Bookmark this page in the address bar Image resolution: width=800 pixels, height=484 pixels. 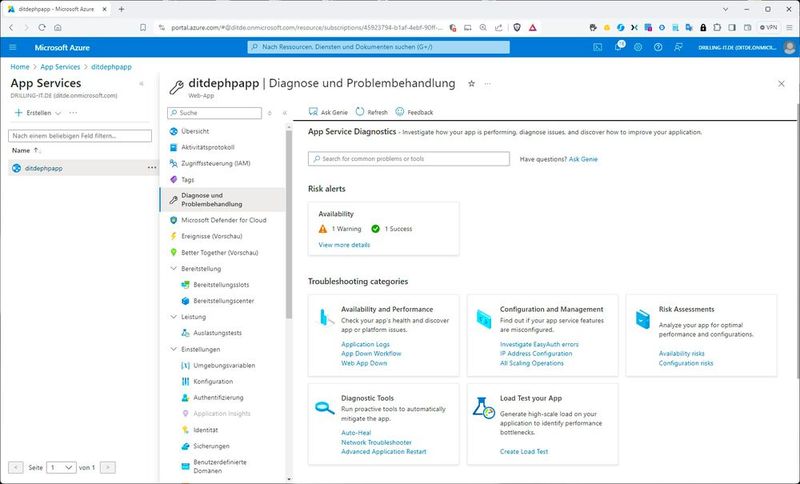tap(143, 28)
